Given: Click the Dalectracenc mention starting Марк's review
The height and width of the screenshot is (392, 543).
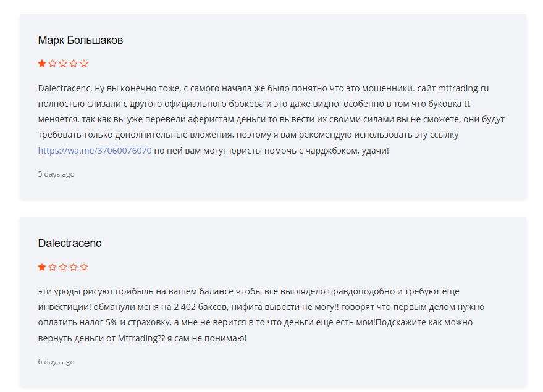Looking at the screenshot, I should tap(64, 88).
